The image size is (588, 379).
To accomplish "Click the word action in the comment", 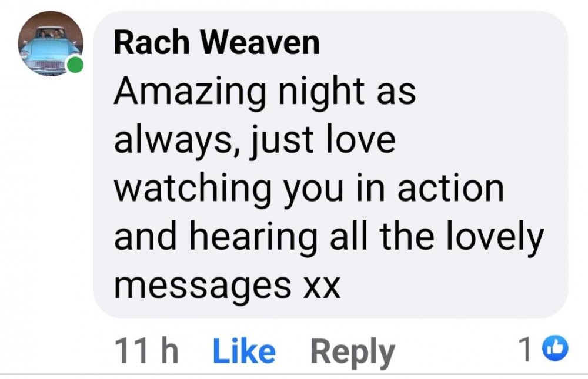I will (x=450, y=189).
